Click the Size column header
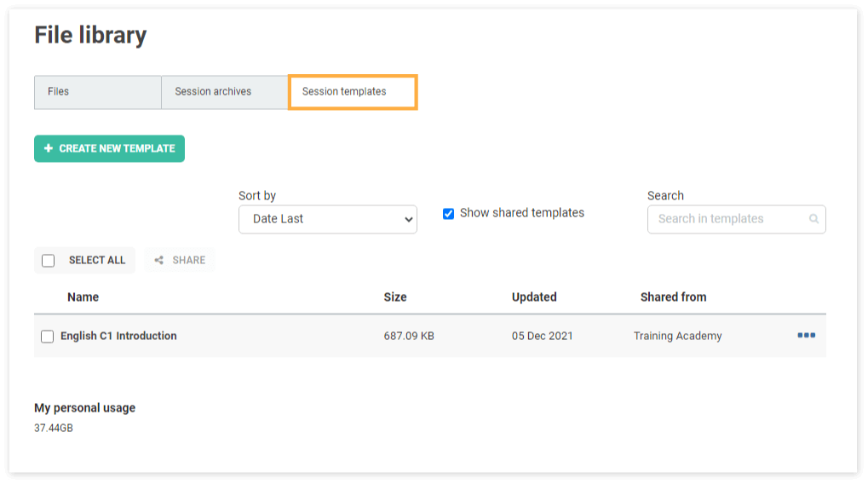Viewport: 868px width, 484px height. click(x=395, y=297)
